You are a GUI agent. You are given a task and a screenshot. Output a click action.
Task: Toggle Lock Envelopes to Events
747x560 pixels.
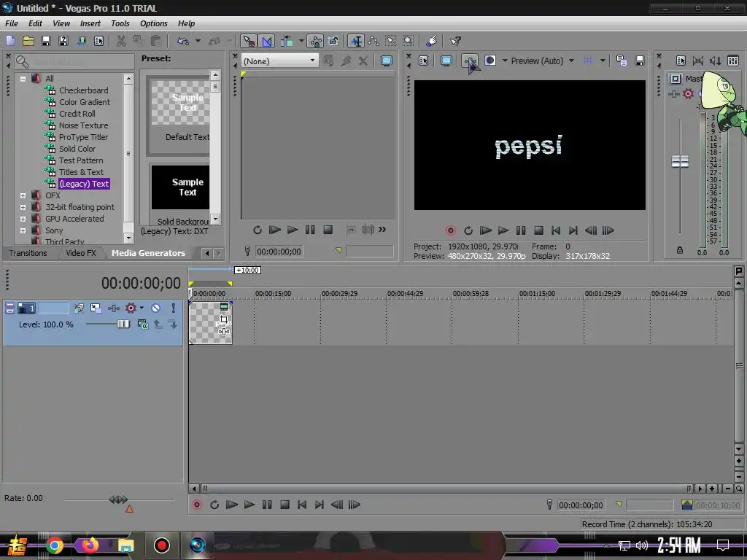[315, 41]
